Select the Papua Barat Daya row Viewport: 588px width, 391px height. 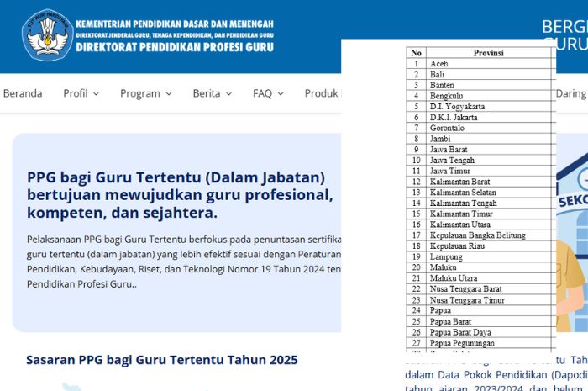point(479,332)
